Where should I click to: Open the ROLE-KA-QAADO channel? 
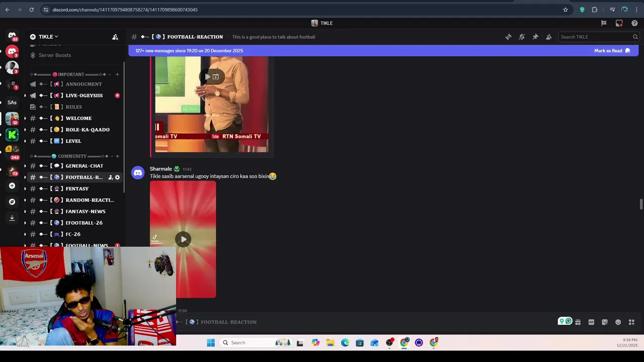(75, 130)
